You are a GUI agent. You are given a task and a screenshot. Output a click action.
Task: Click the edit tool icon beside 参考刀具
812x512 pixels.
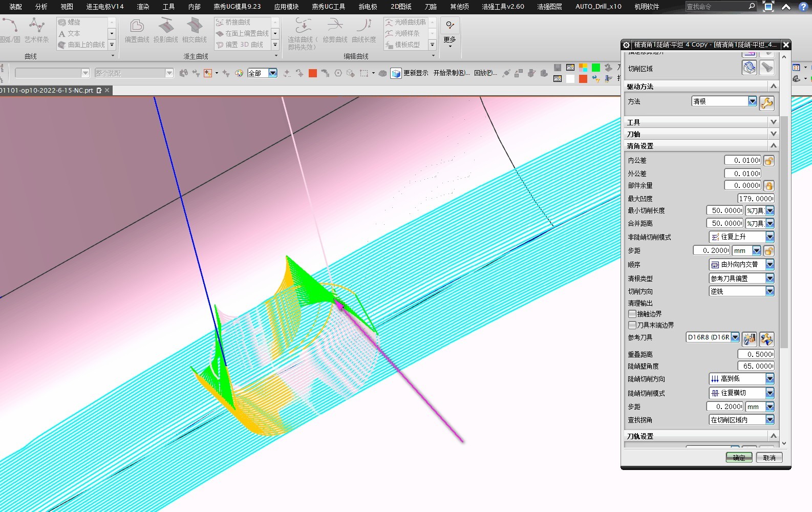point(766,338)
